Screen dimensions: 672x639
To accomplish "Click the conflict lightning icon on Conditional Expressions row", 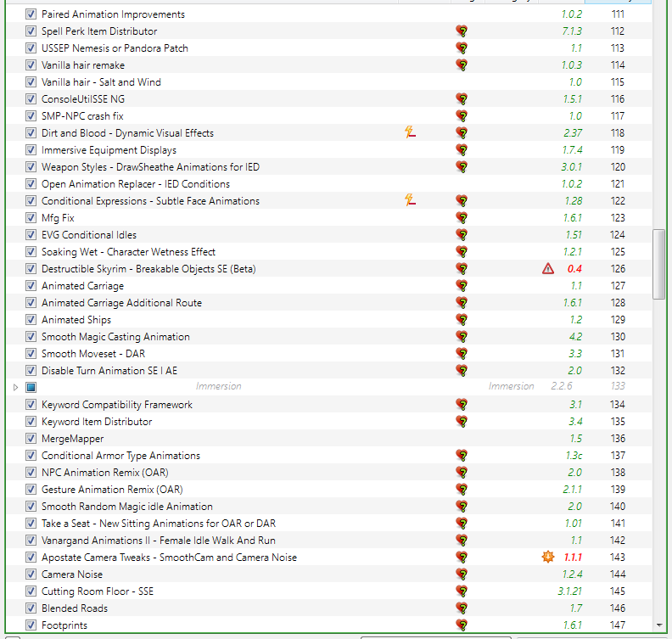I will [x=410, y=200].
